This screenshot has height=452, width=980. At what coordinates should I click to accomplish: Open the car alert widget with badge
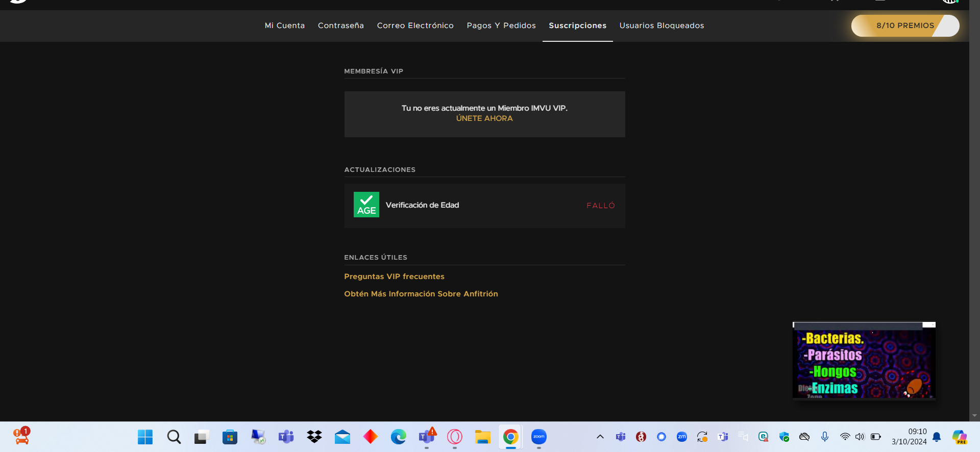click(21, 436)
